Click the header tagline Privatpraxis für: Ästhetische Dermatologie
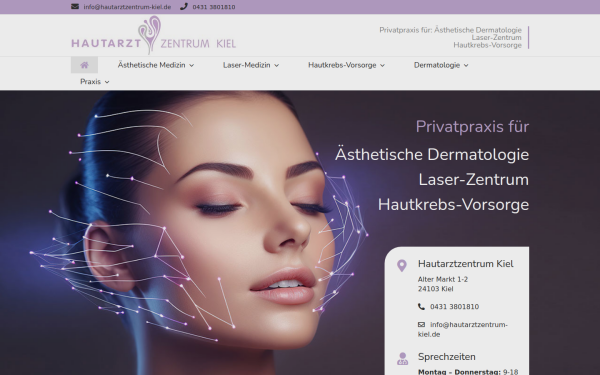Screen dimensions: 600x375 click(x=450, y=30)
